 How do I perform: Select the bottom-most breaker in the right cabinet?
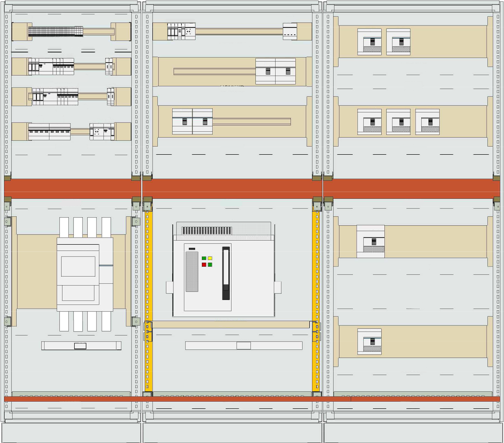tap(369, 341)
